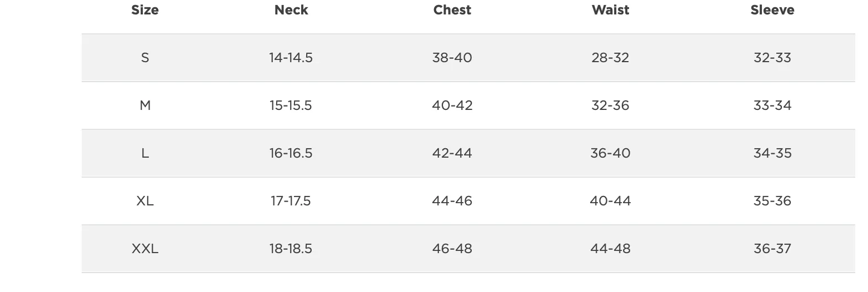868x292 pixels.
Task: Select the XL size row label
Action: 145,201
